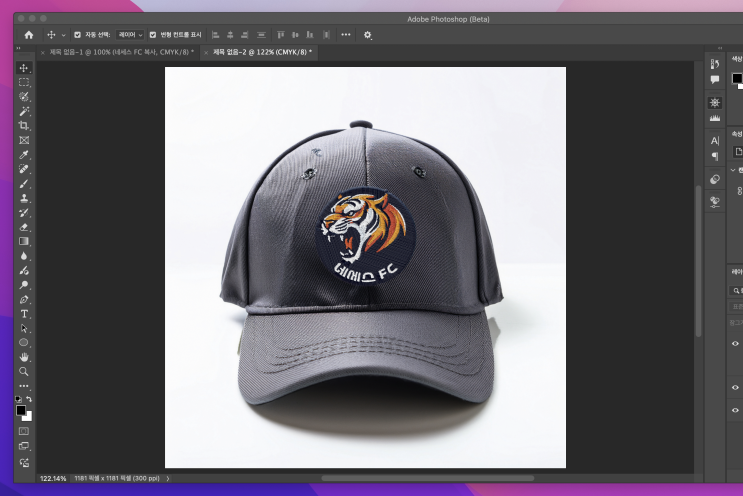Select the Crop tool
This screenshot has height=496, width=743.
pyautogui.click(x=24, y=126)
